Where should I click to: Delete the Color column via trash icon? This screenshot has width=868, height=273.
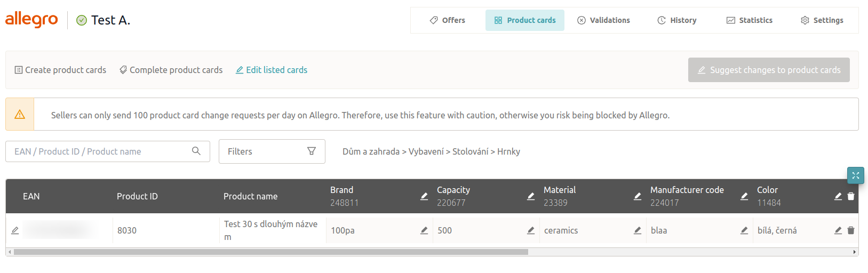tap(851, 196)
